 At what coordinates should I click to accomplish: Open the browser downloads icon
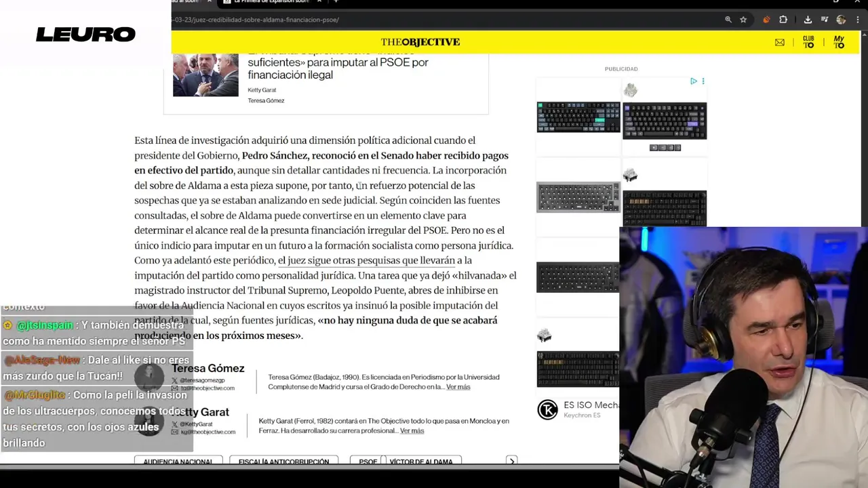(x=808, y=20)
